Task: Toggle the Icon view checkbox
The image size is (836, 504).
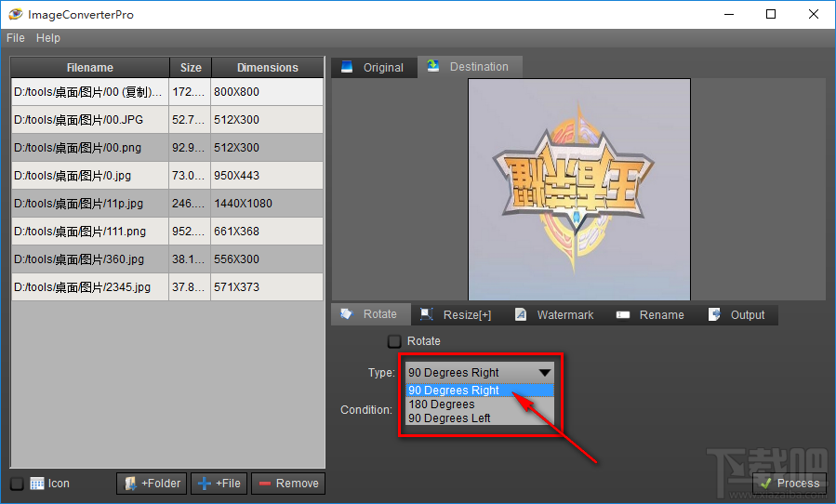Action: click(17, 484)
